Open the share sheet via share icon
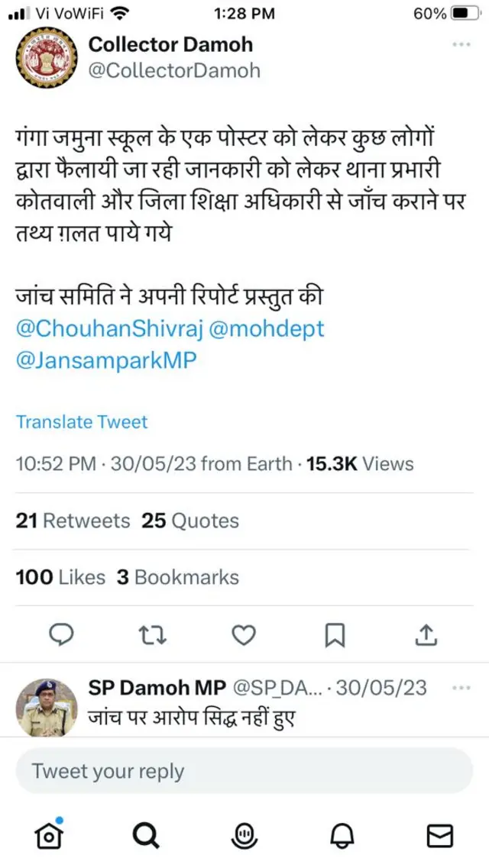Screen dimensions: 489x868 [x=428, y=634]
